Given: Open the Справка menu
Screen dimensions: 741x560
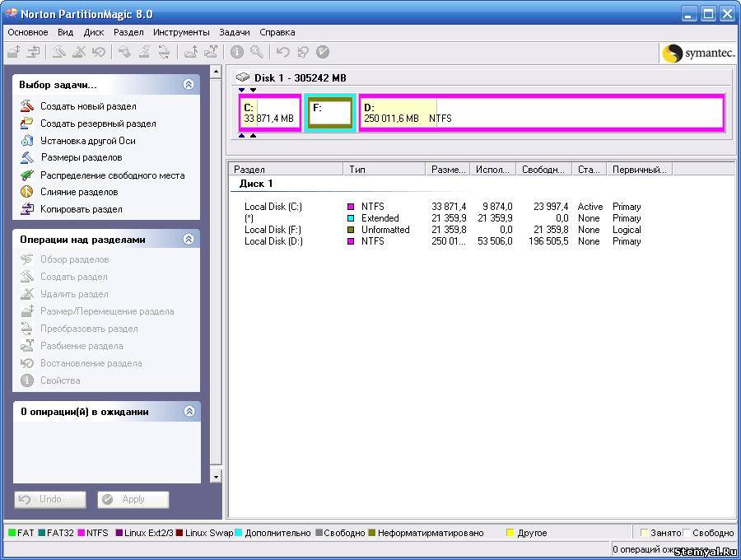Looking at the screenshot, I should coord(277,32).
